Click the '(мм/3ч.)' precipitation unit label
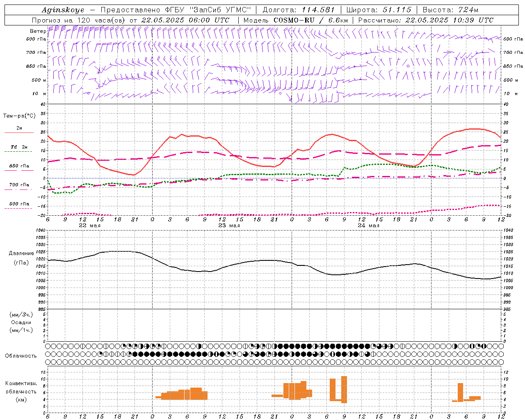 pos(21,315)
